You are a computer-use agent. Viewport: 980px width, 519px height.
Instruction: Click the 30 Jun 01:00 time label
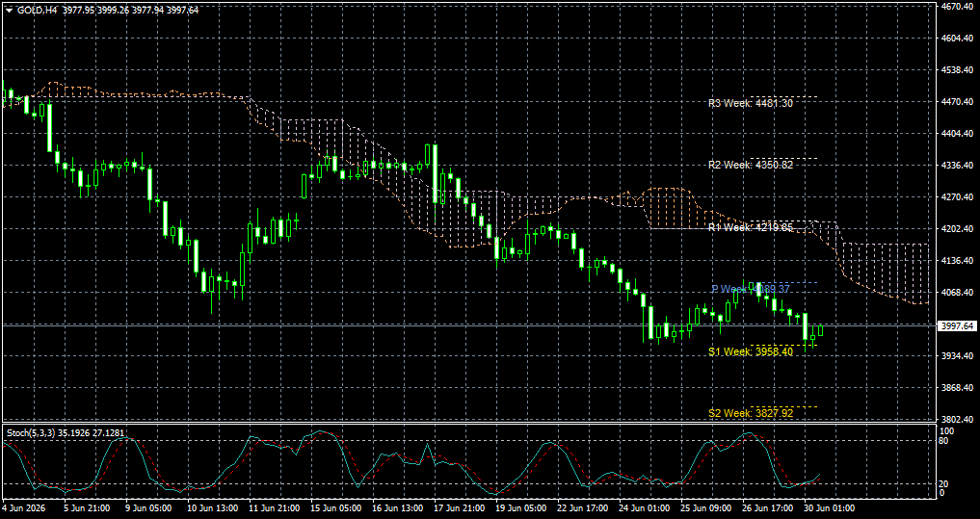coord(829,508)
